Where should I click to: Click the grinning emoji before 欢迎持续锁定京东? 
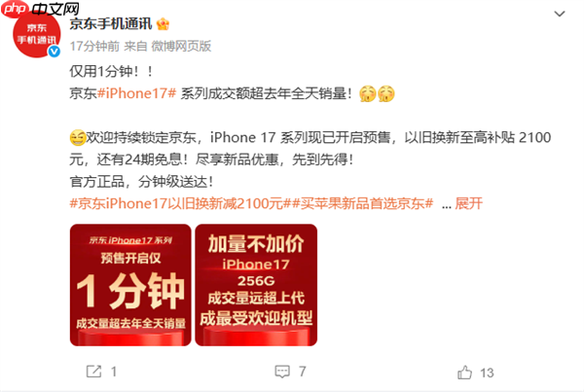78,138
